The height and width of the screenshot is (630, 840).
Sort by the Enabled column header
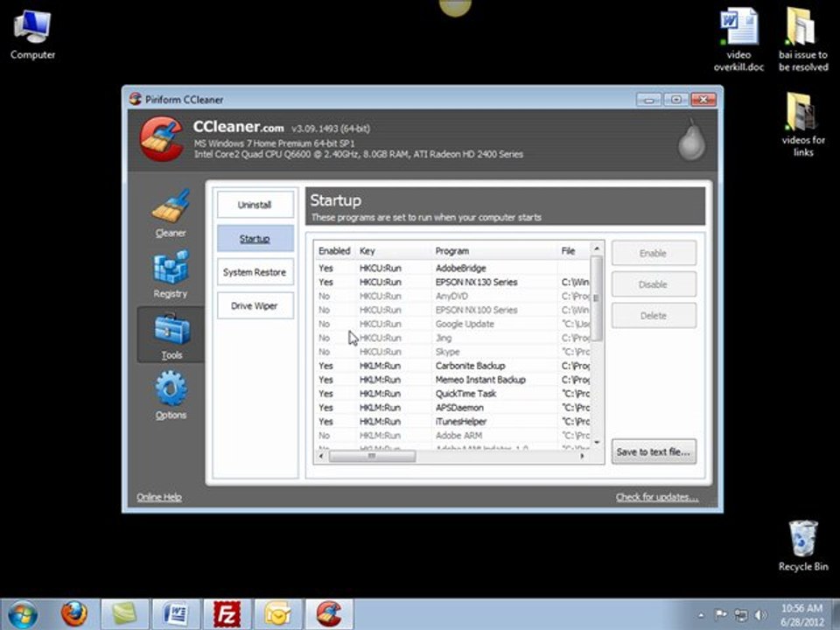pyautogui.click(x=334, y=251)
